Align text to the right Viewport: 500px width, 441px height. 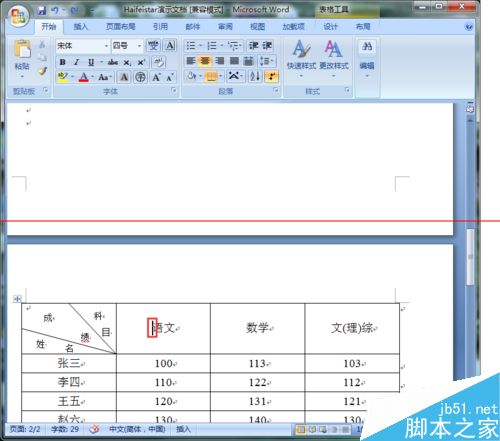point(220,61)
